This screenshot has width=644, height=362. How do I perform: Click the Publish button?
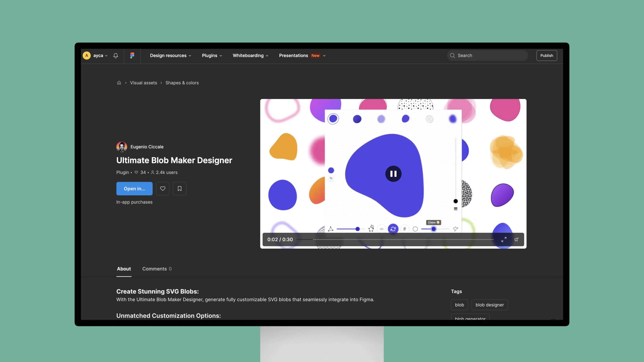point(546,55)
